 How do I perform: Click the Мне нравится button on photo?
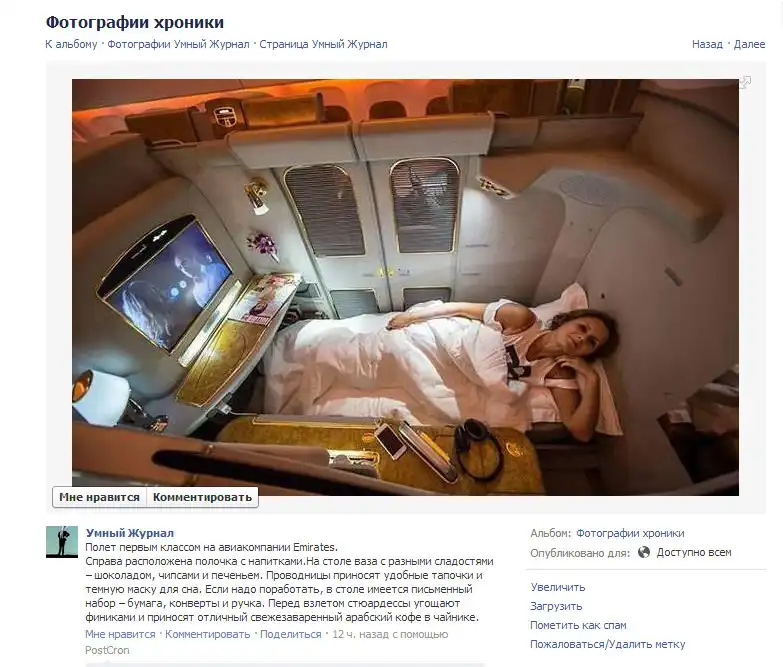coord(99,497)
